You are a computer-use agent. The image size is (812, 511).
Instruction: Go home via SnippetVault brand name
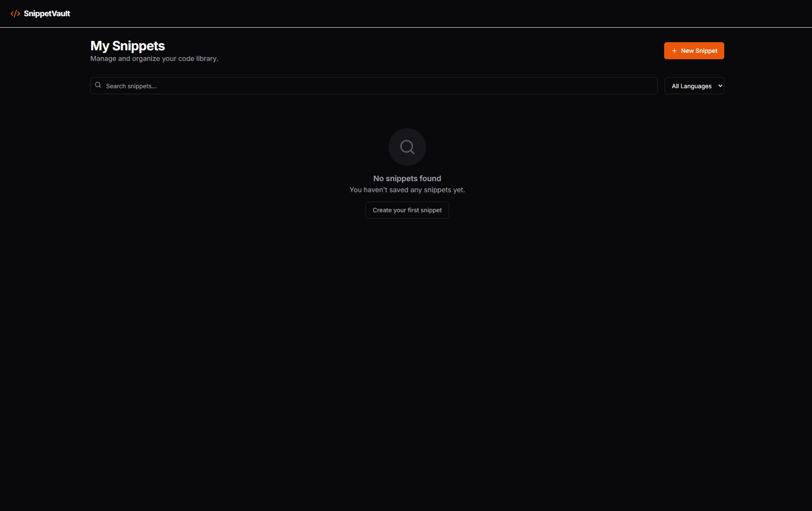(x=47, y=14)
